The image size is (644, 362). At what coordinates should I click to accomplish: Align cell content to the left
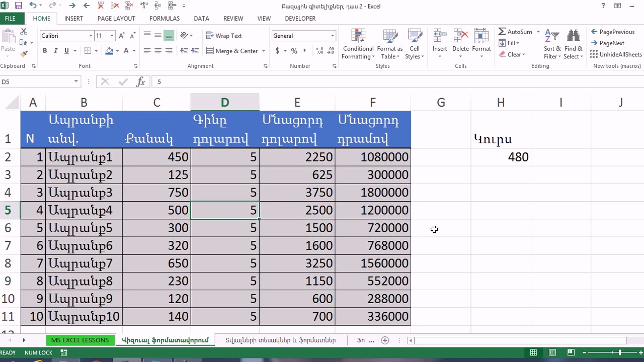coord(147,51)
